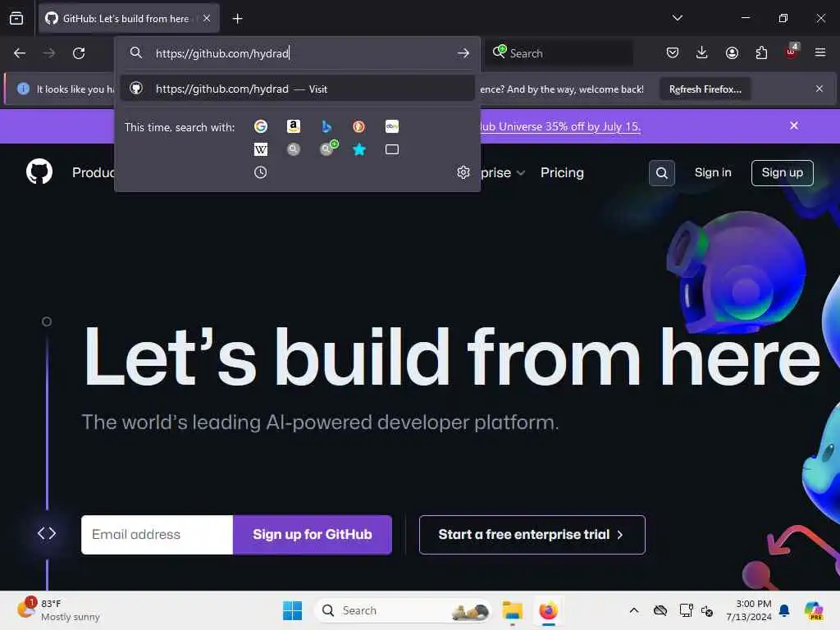Click the GitHub Octocat logo
This screenshot has width=840, height=630.
[x=39, y=172]
